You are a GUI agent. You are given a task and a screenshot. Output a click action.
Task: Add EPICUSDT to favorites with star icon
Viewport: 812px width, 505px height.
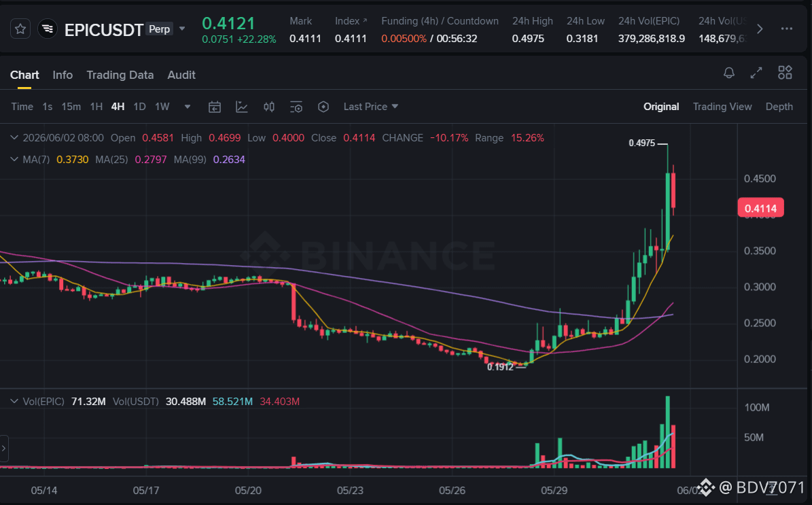point(20,29)
